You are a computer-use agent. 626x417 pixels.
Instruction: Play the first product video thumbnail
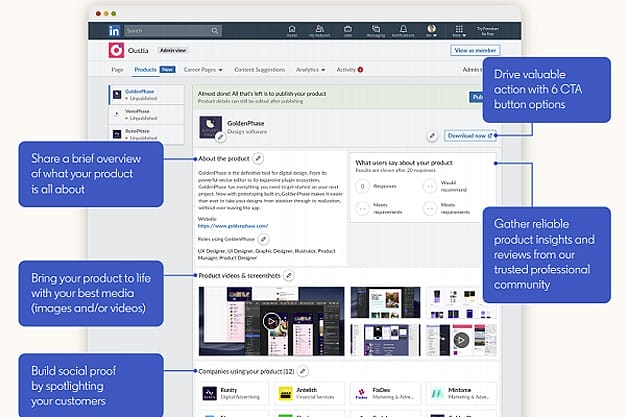point(271,322)
